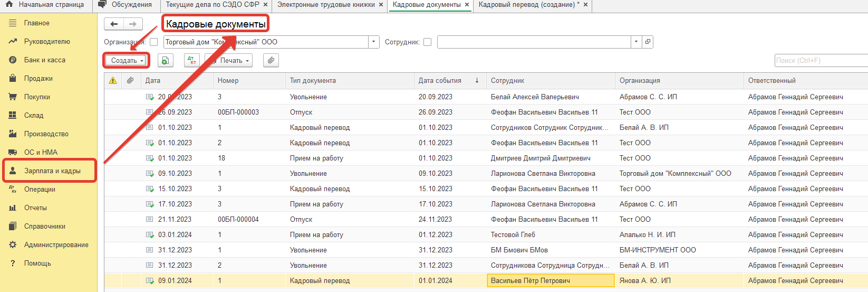The height and width of the screenshot is (292, 868).
Task: Close the Текущие дела по СЭДО СФР tab
Action: point(265,5)
